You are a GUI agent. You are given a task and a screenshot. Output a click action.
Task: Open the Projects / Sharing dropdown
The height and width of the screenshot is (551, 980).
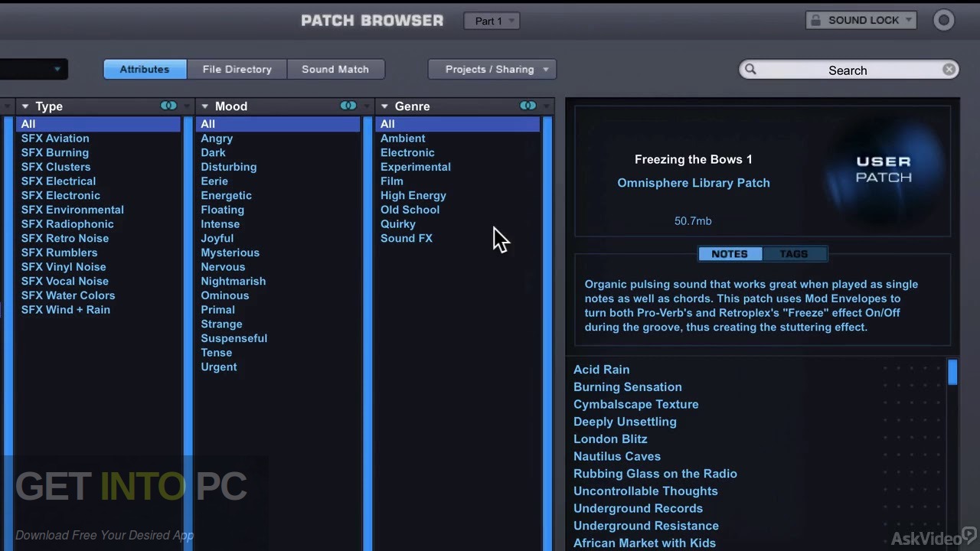(x=492, y=69)
